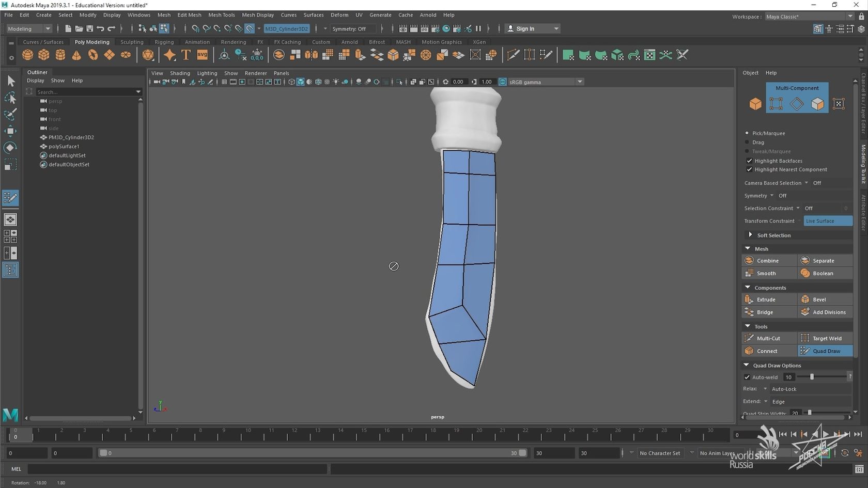
Task: Disable the Auto-weld checkbox
Action: [x=747, y=377]
